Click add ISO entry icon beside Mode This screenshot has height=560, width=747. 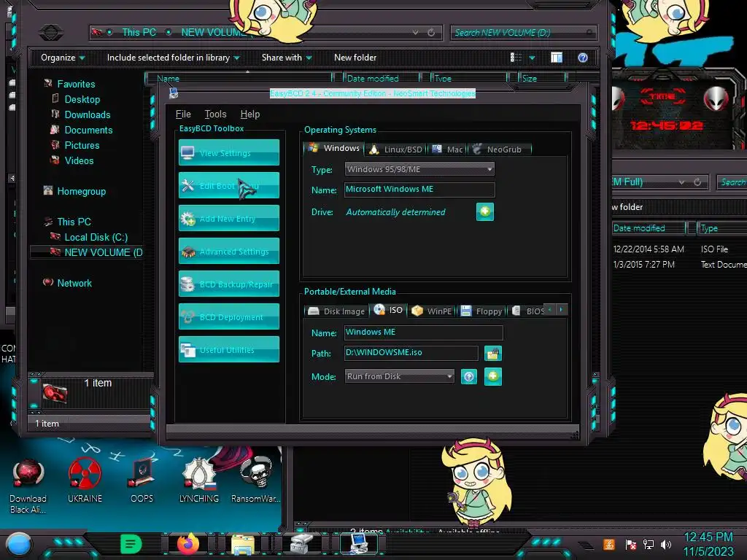tap(493, 377)
